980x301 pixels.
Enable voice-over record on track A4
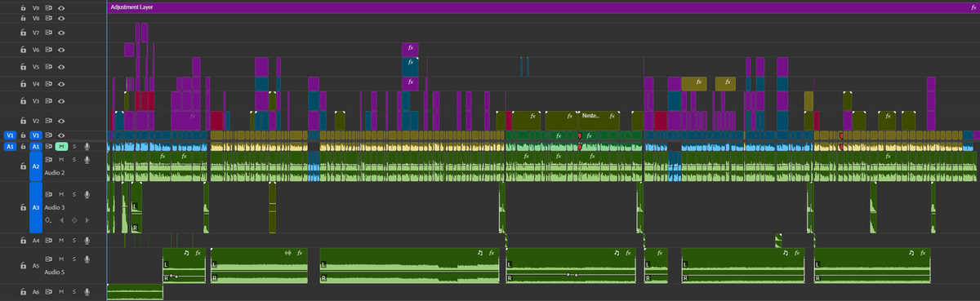coord(87,241)
